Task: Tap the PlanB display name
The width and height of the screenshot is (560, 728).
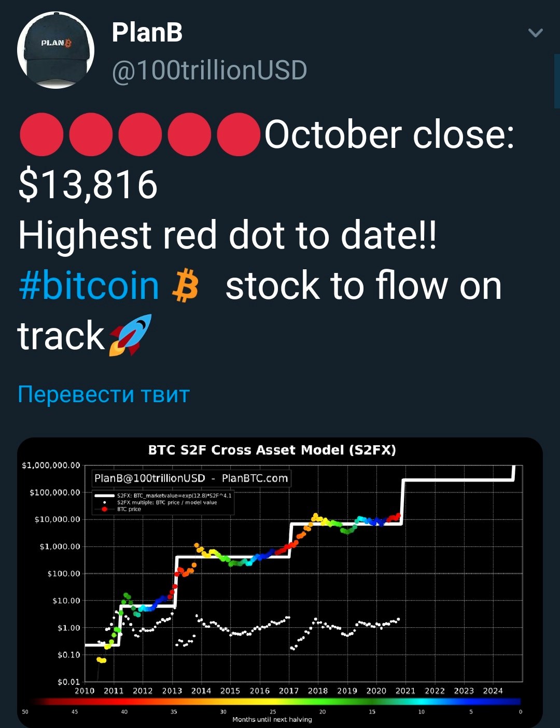Action: (147, 33)
